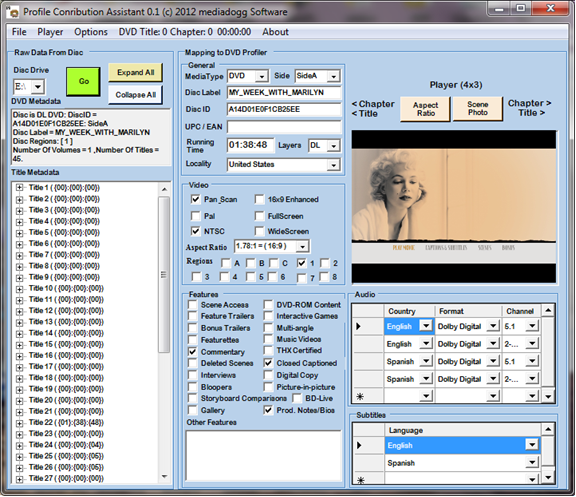Click the green Go button
The width and height of the screenshot is (576, 497).
pos(83,81)
